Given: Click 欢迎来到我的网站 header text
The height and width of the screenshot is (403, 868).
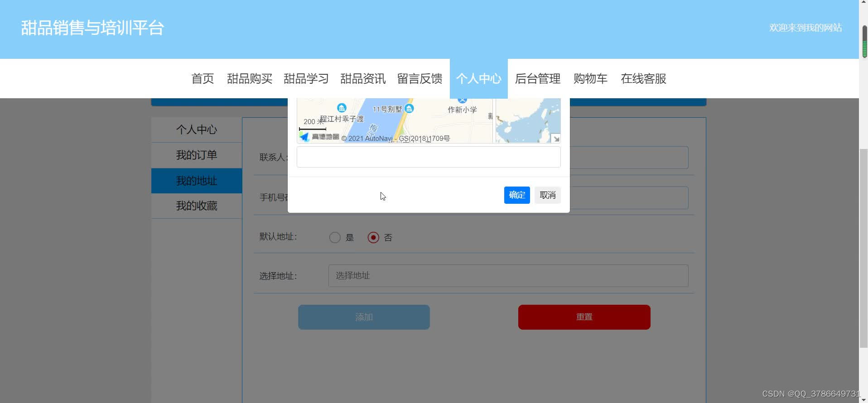Looking at the screenshot, I should coord(805,28).
